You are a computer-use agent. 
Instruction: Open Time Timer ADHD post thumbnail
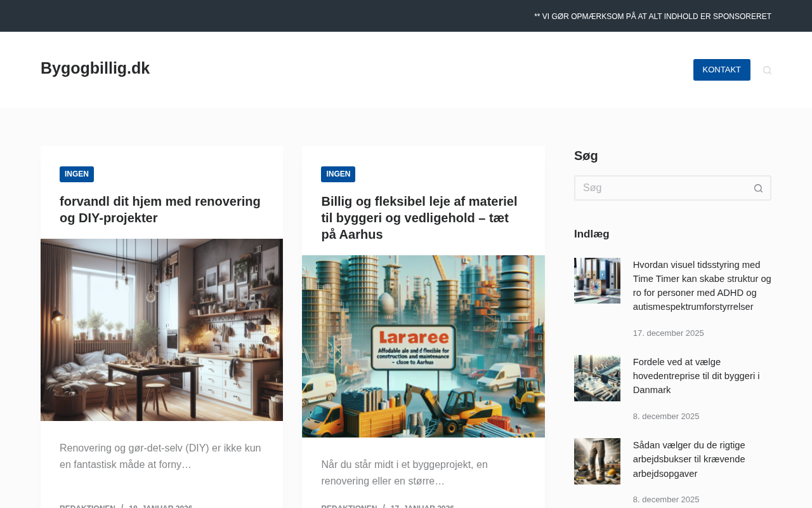[x=597, y=281]
